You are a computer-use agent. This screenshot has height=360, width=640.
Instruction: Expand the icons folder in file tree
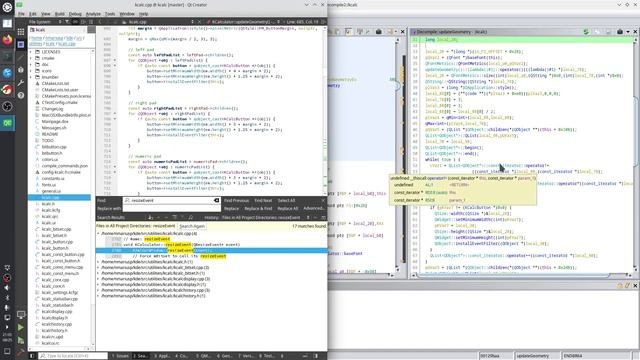pos(31,71)
